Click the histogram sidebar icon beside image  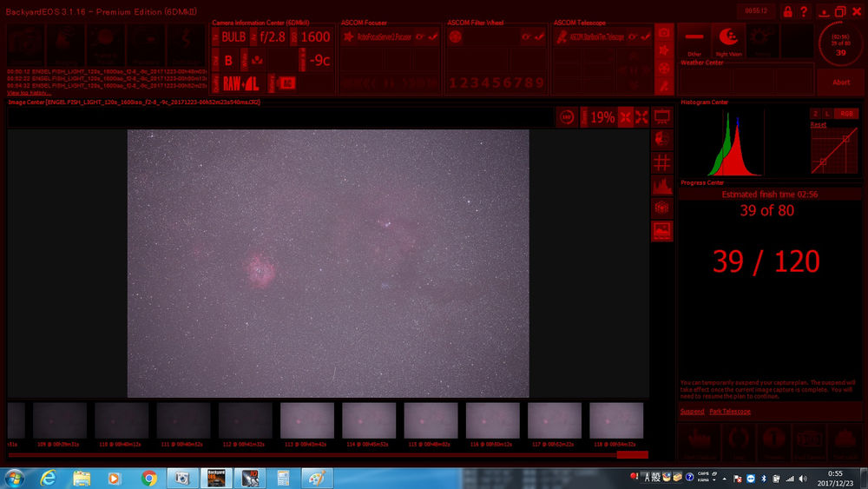click(662, 186)
